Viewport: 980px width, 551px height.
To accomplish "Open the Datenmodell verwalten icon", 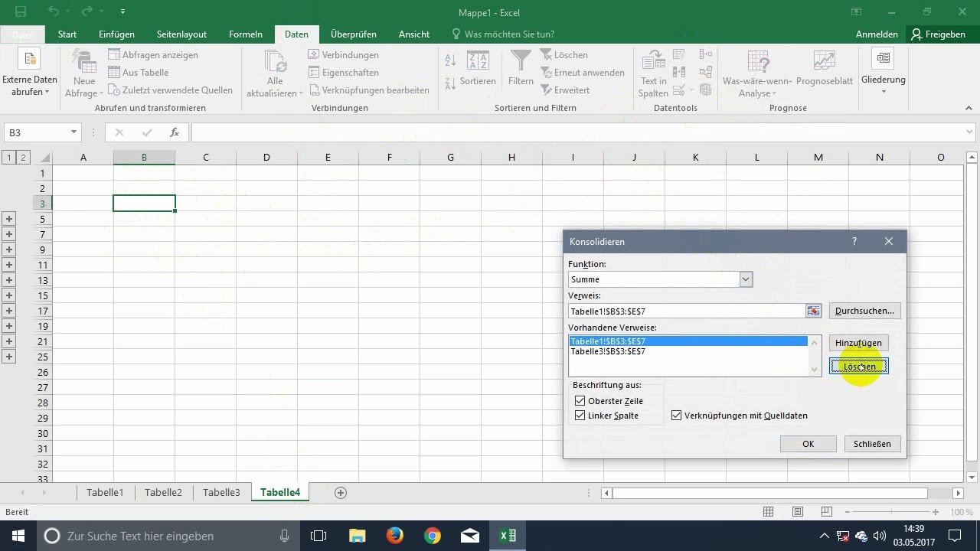I will tap(705, 90).
